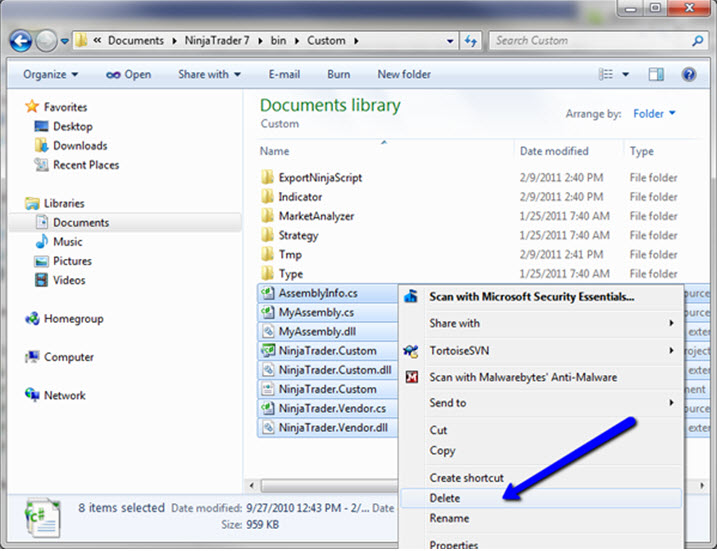Screen dimensions: 719x551
Task: Select Recent Places in navigation pane
Action: click(x=86, y=165)
